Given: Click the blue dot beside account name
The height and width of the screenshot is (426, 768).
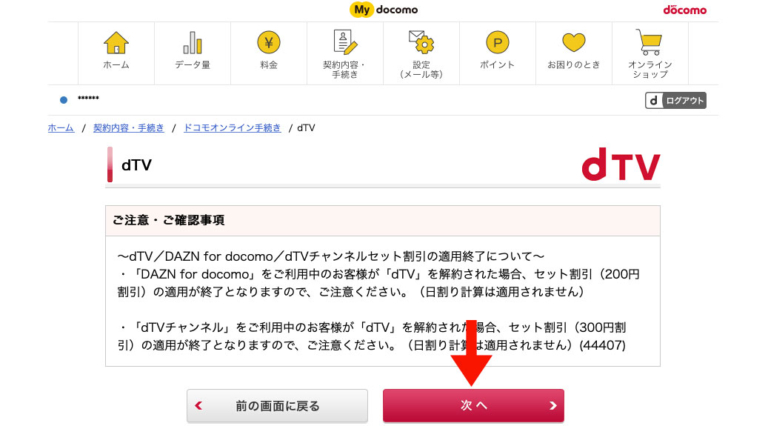Looking at the screenshot, I should coord(64,100).
